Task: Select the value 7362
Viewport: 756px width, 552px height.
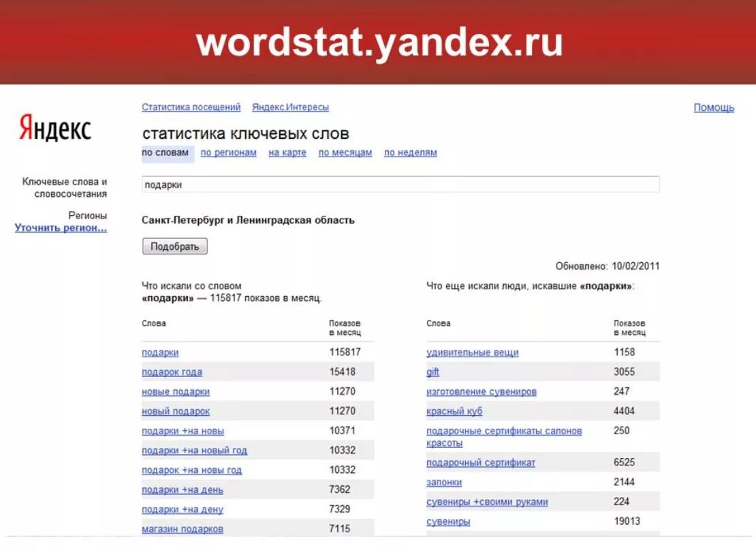Action: (339, 489)
